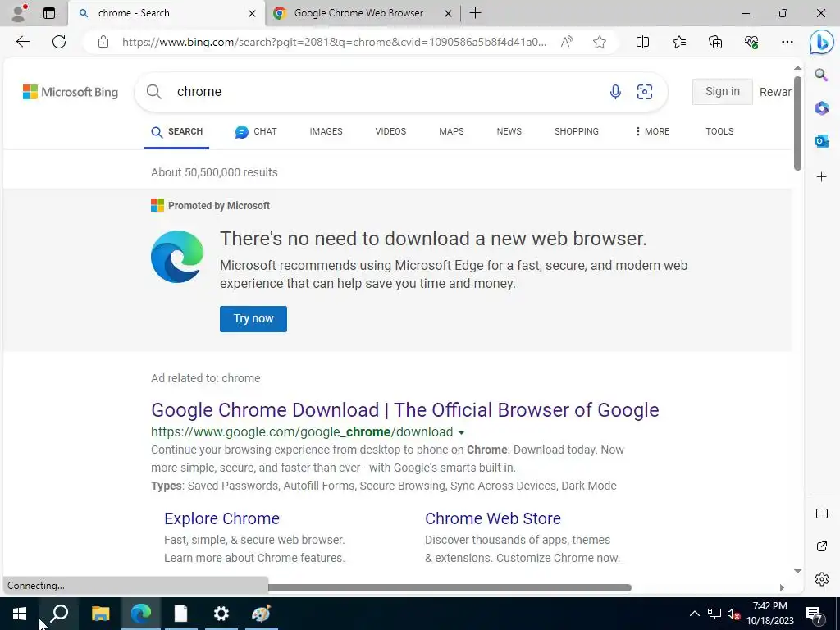Toggle sidebar visibility icon near bottom
This screenshot has height=630, width=840.
pyautogui.click(x=822, y=514)
